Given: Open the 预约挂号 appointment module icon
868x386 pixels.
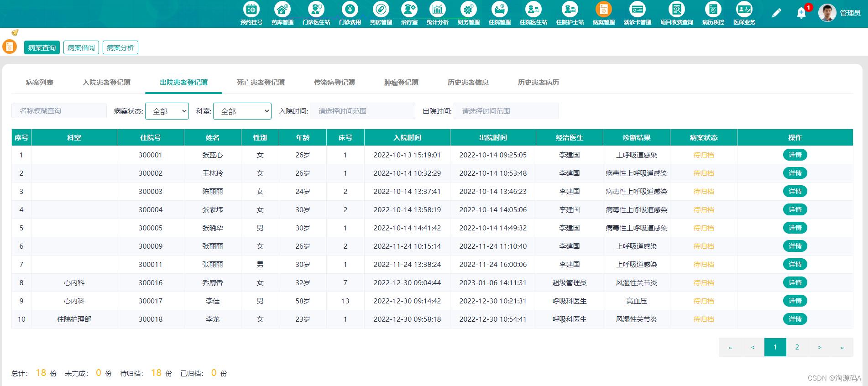Looking at the screenshot, I should [251, 9].
